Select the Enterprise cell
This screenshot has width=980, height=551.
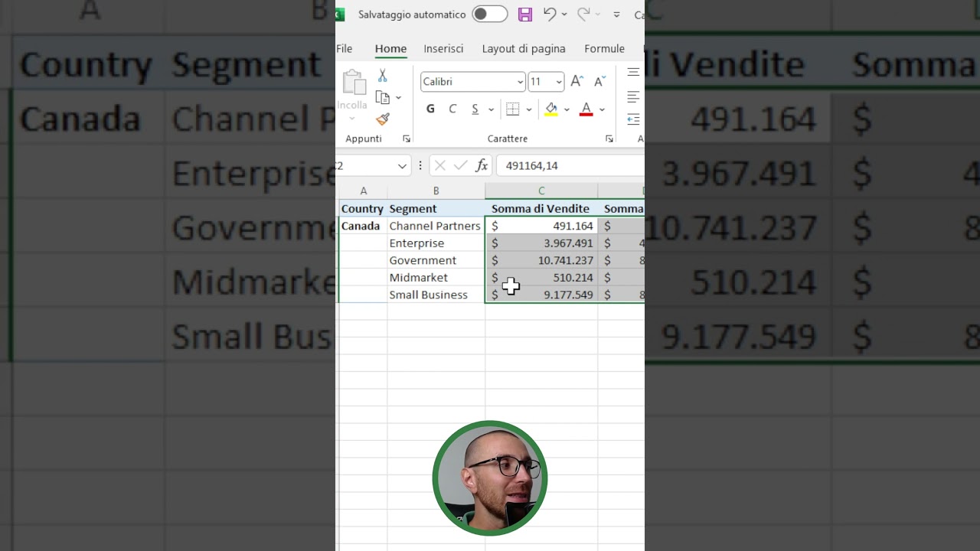tap(436, 243)
